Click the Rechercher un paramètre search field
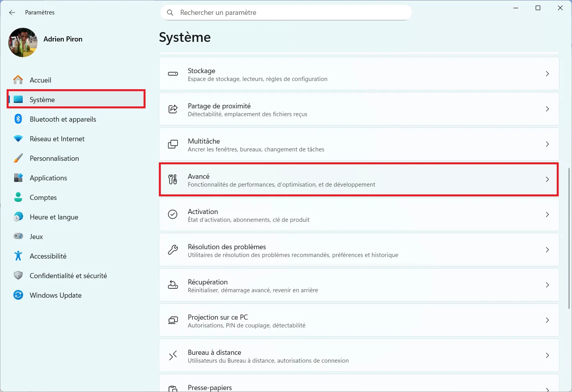Image resolution: width=572 pixels, height=392 pixels. 286,13
